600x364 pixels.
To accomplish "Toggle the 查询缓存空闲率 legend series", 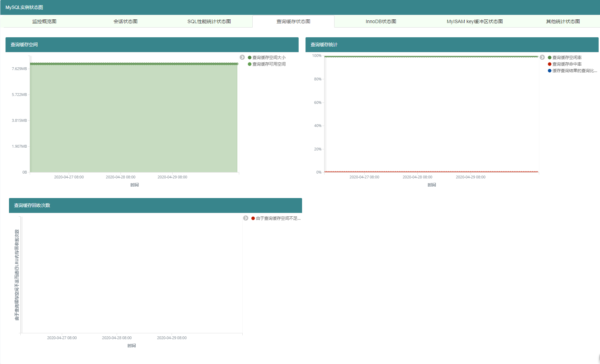I will tap(565, 58).
